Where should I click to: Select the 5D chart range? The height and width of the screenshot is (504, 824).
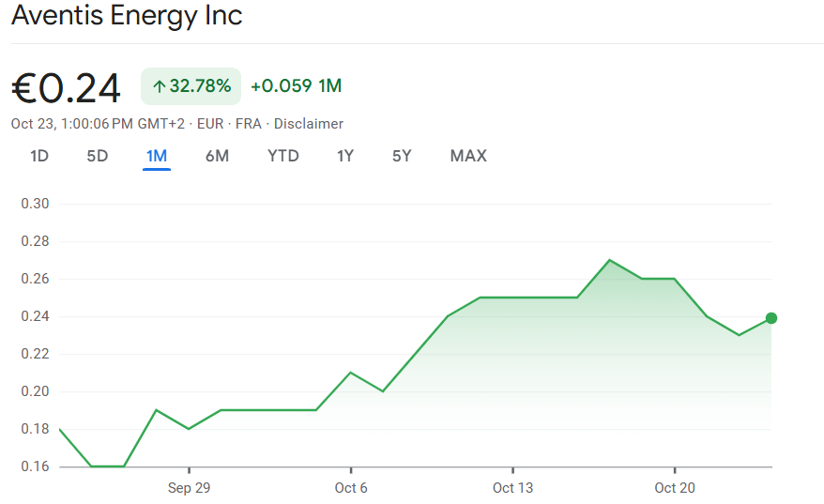[98, 156]
